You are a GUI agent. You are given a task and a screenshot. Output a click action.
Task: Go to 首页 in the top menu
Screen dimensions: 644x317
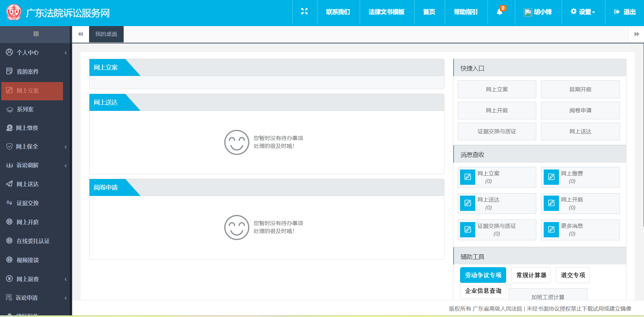pyautogui.click(x=429, y=12)
